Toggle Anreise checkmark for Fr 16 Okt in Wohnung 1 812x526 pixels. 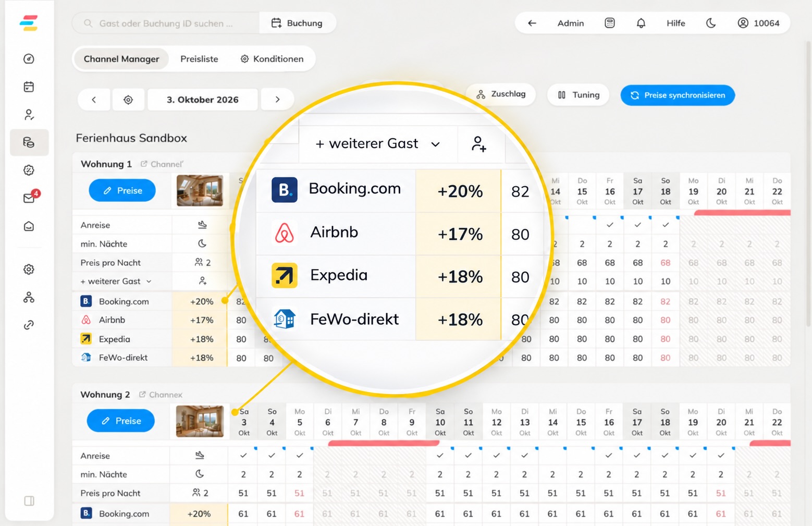click(x=610, y=225)
